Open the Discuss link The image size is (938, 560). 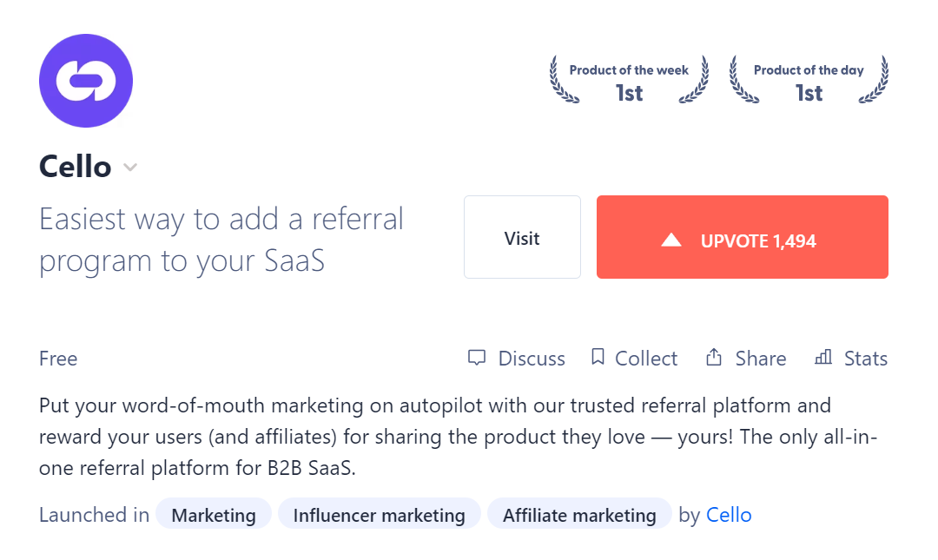tap(532, 359)
